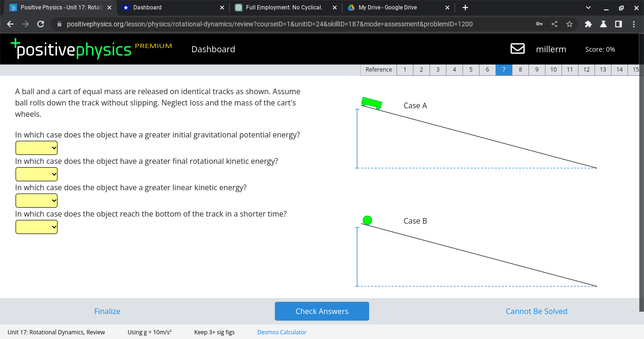Bookmark this page using the star icon
This screenshot has height=339, width=644.
point(569,24)
